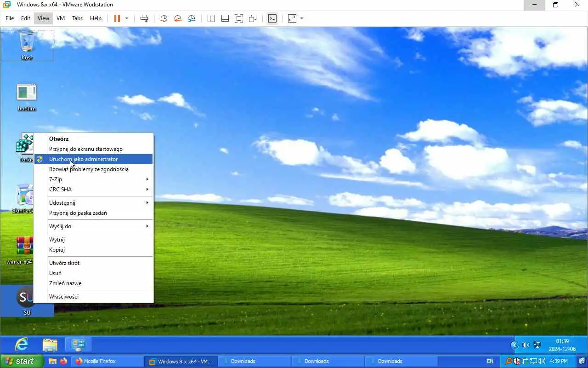588x368 pixels.
Task: Open the VMware Help menu
Action: [x=96, y=18]
